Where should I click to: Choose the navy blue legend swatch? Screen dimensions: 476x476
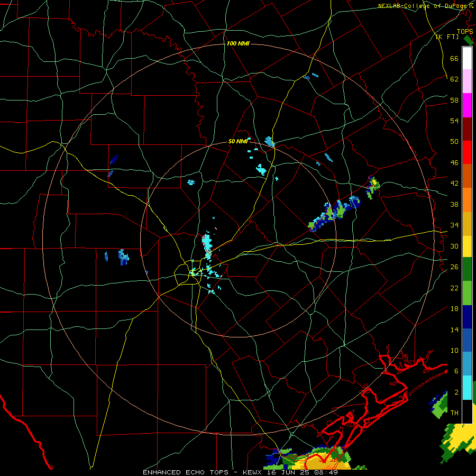(x=467, y=317)
